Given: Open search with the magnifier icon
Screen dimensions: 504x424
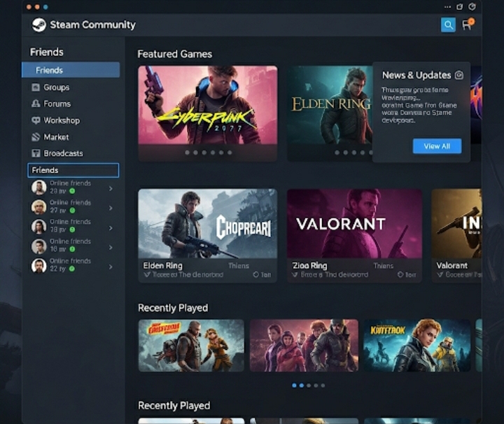Looking at the screenshot, I should tap(448, 25).
